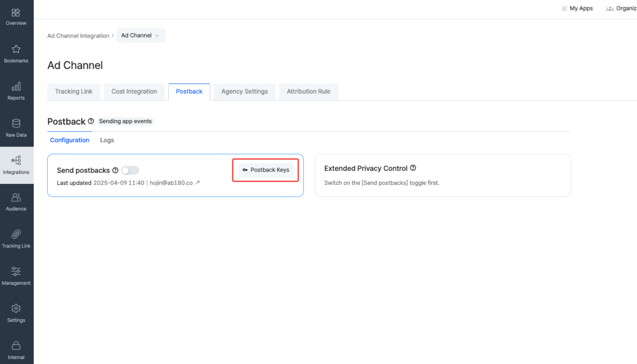The height and width of the screenshot is (364, 637).
Task: Click help icon beside Send postbacks
Action: [115, 170]
